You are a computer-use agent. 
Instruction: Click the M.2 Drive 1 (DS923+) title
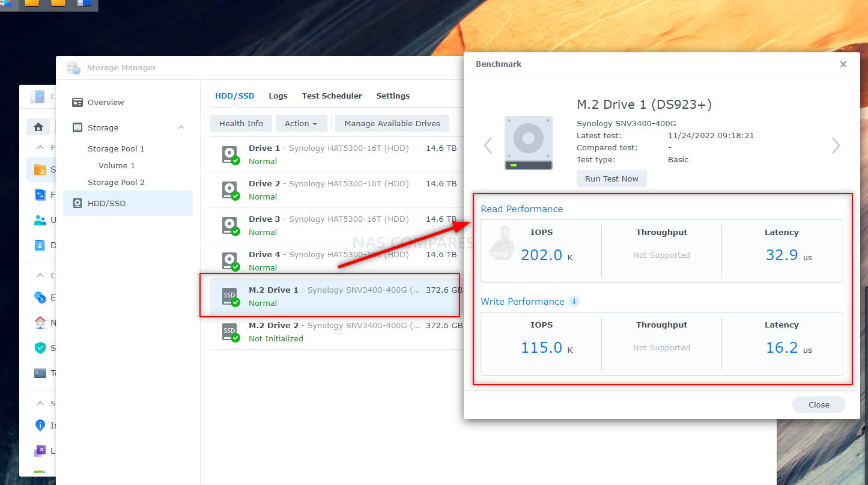pos(644,105)
